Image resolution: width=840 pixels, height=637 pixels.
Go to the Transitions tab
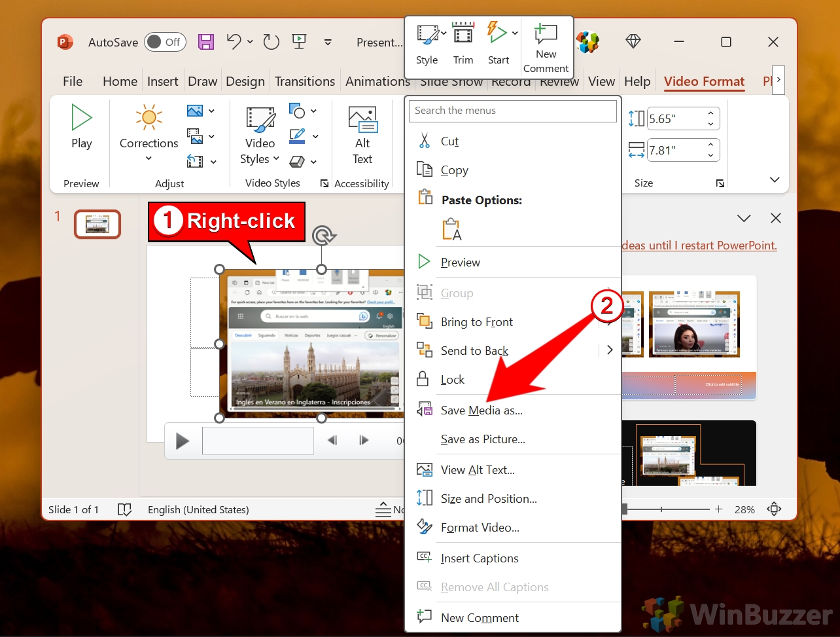pyautogui.click(x=305, y=81)
